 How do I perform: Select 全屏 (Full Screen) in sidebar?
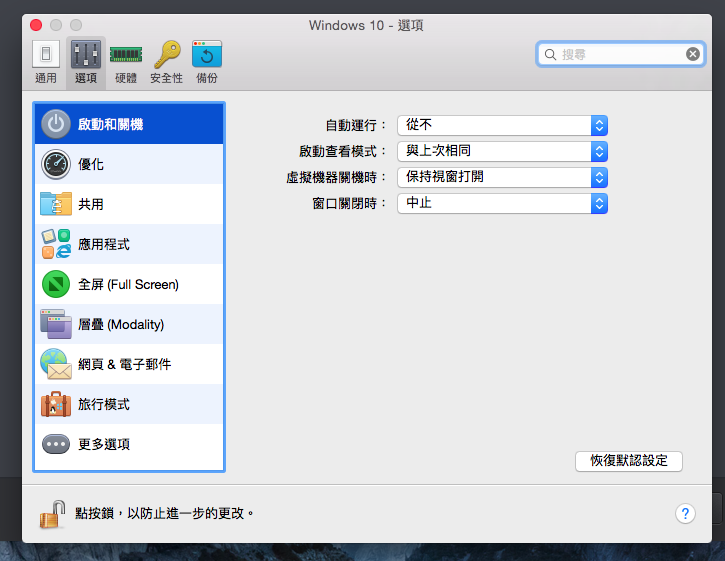coord(129,284)
